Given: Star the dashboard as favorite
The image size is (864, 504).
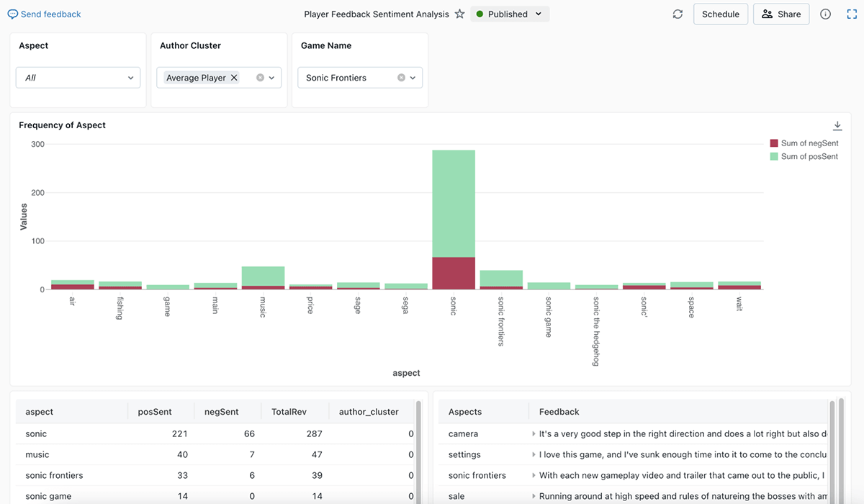Looking at the screenshot, I should (459, 14).
